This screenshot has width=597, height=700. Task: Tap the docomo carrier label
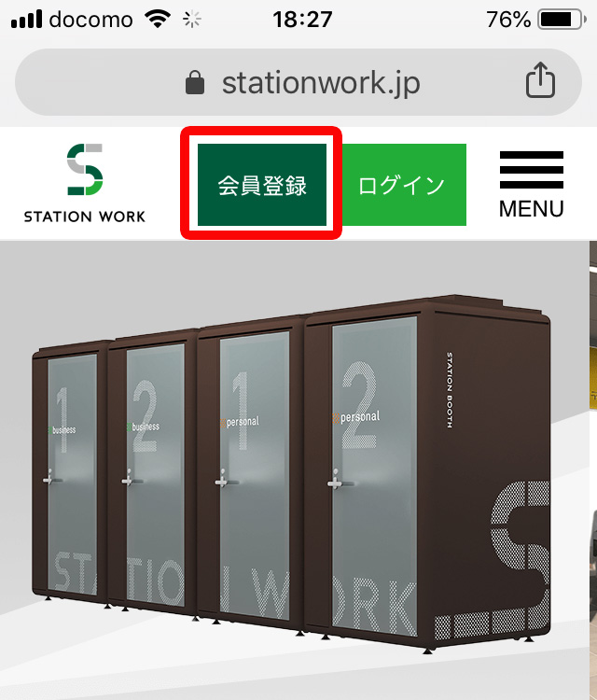(x=90, y=20)
